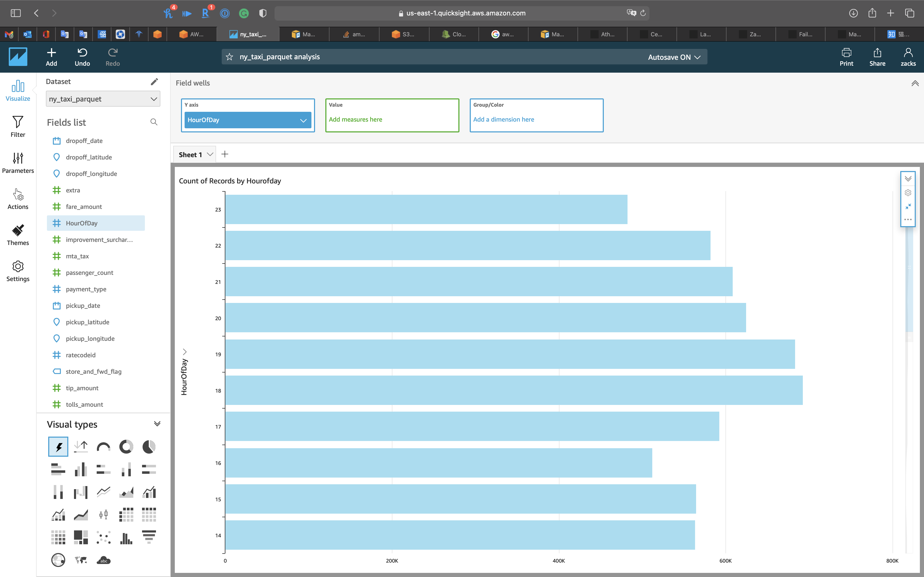
Task: Open the Sheet 1 tab
Action: 190,155
